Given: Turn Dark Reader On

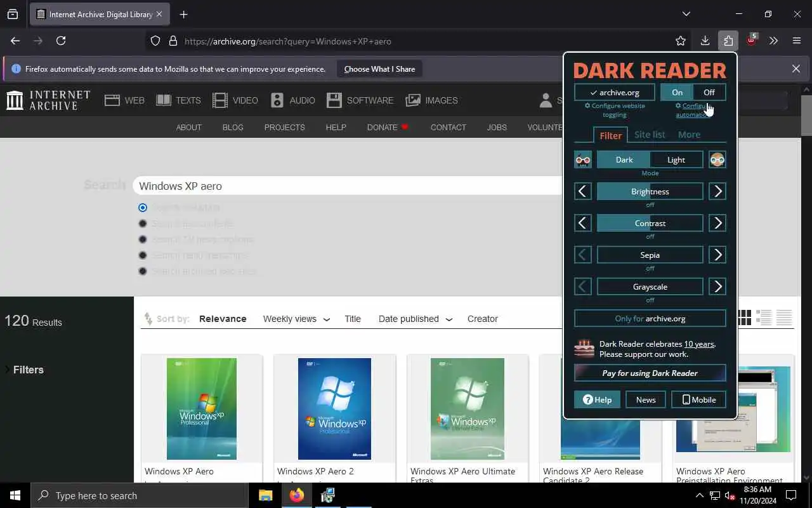Looking at the screenshot, I should point(677,92).
